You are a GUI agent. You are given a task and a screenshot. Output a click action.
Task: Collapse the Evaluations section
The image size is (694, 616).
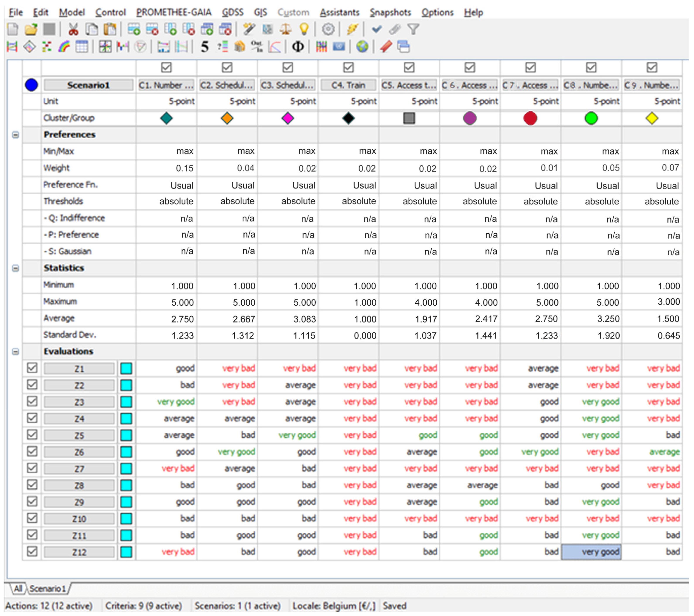[x=15, y=351]
